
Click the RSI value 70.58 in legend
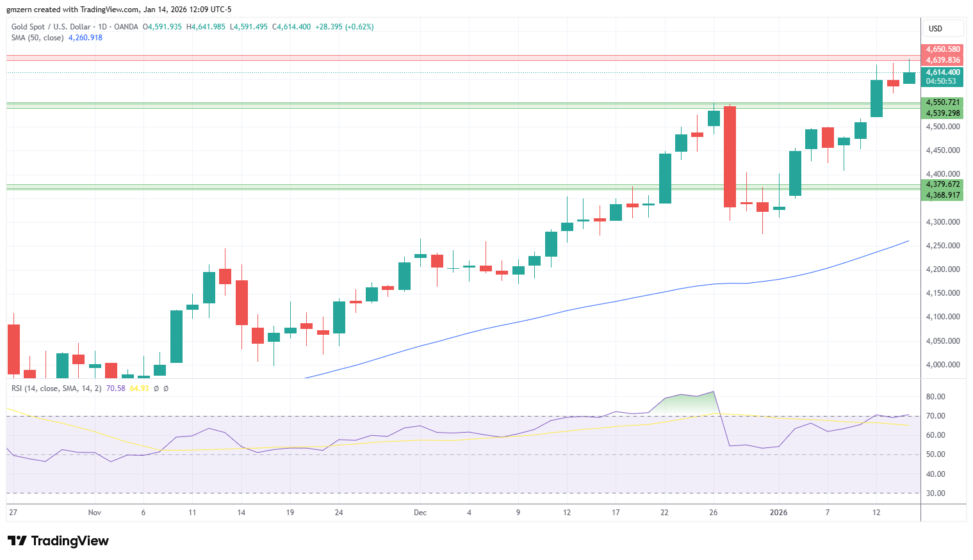pos(115,388)
